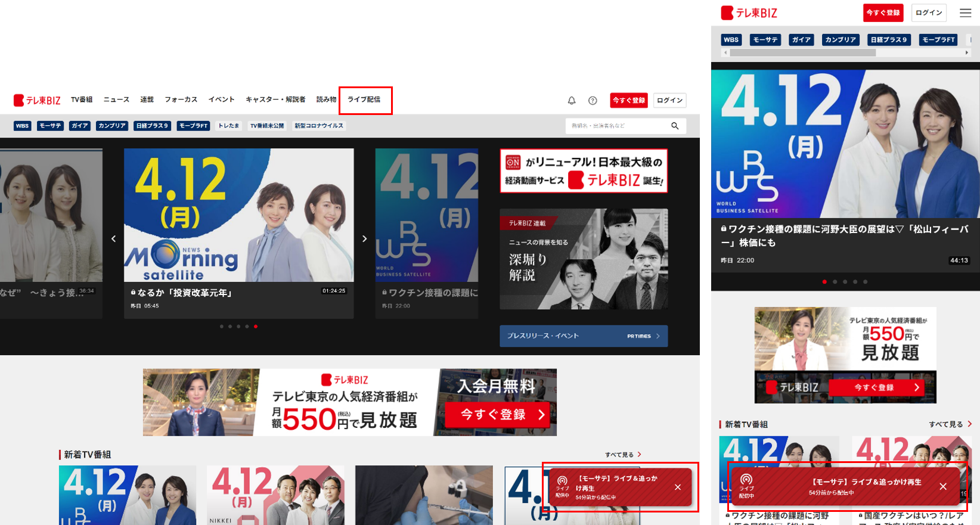The width and height of the screenshot is (980, 525).
Task: Select the active red carousel dot on desktop
Action: pyautogui.click(x=256, y=327)
